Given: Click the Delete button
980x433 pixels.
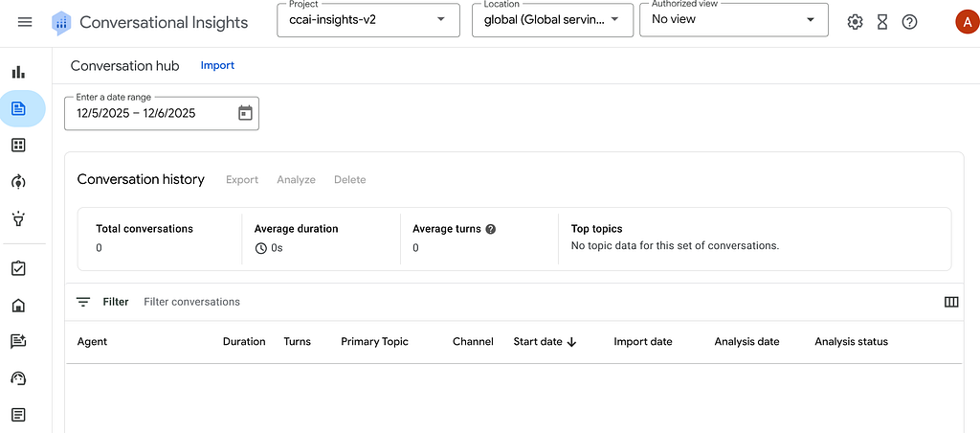Looking at the screenshot, I should (350, 179).
